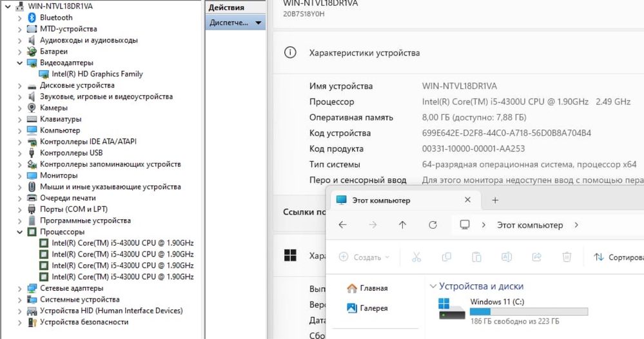Click the Delete trash icon in Explorer toolbar
The height and width of the screenshot is (339, 644).
(567, 257)
